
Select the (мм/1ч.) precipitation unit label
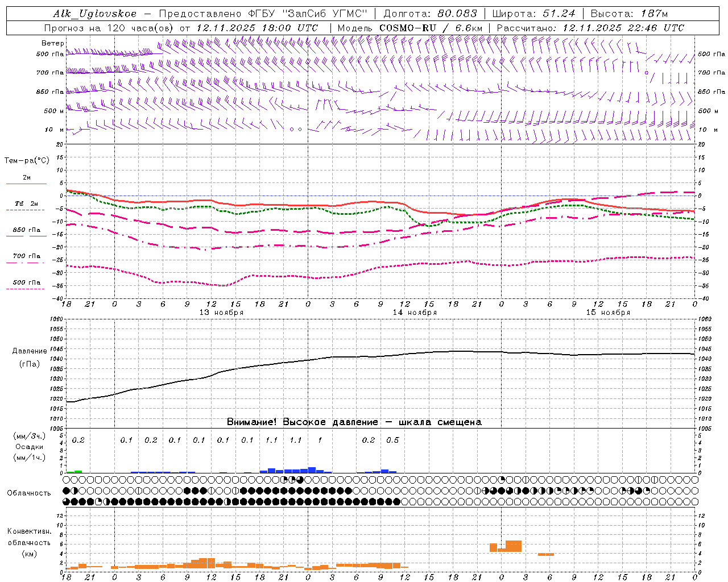click(x=30, y=458)
